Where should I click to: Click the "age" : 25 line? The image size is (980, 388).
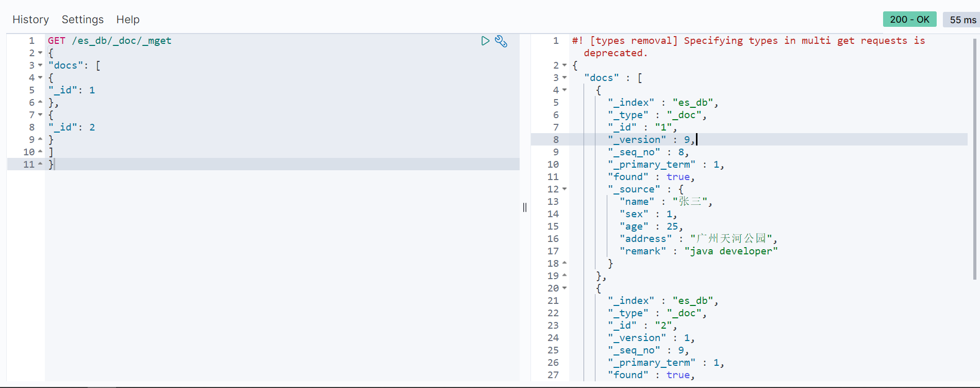(652, 227)
